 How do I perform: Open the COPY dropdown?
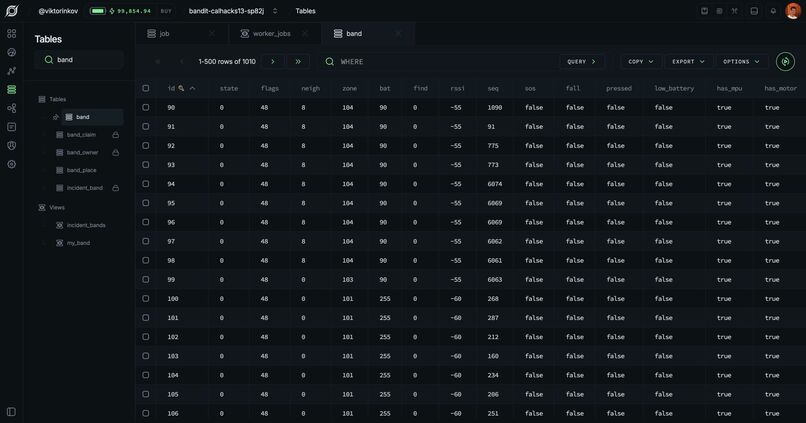click(x=640, y=62)
